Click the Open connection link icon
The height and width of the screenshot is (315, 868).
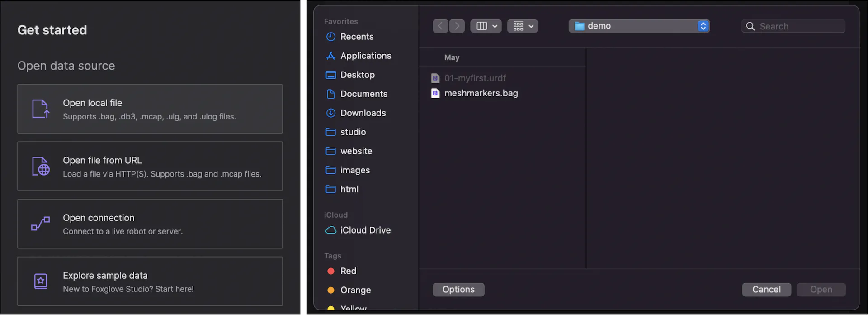pos(40,224)
